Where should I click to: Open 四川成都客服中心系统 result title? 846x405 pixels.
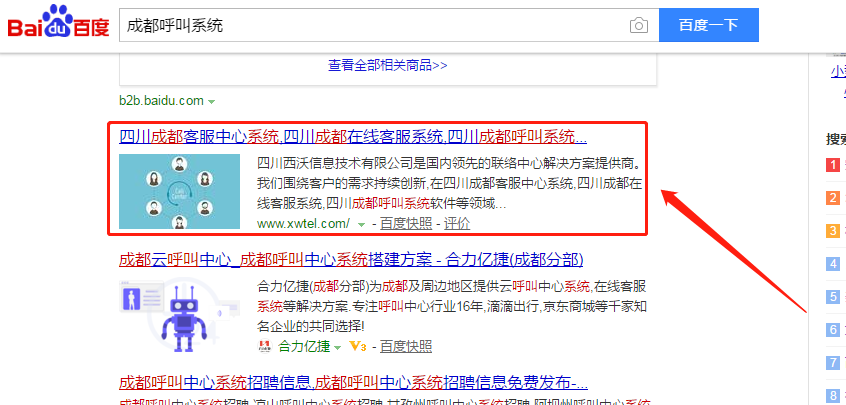tap(353, 137)
